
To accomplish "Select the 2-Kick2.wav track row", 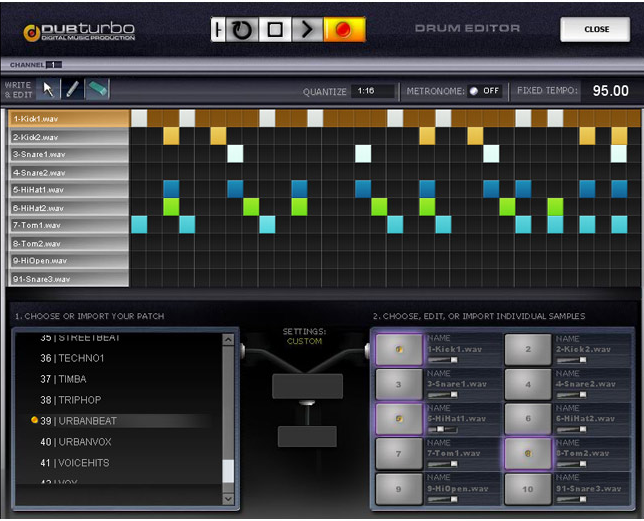I will (x=69, y=137).
